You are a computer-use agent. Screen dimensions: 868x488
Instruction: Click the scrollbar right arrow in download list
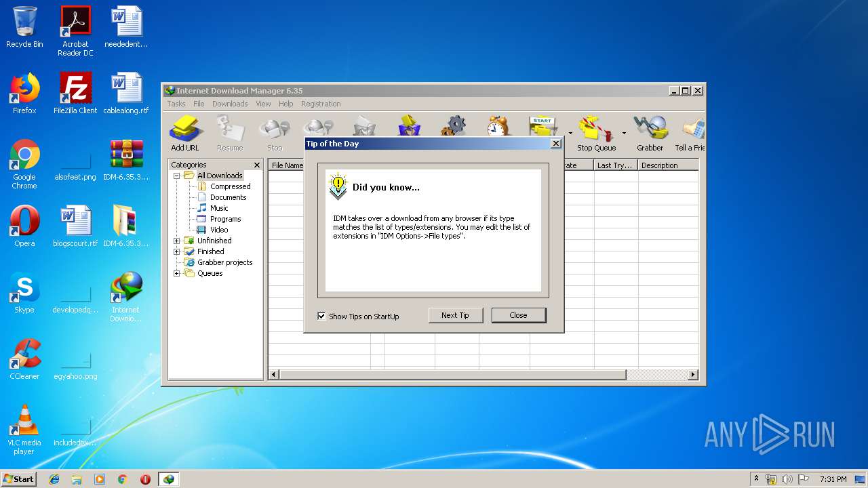(x=693, y=375)
